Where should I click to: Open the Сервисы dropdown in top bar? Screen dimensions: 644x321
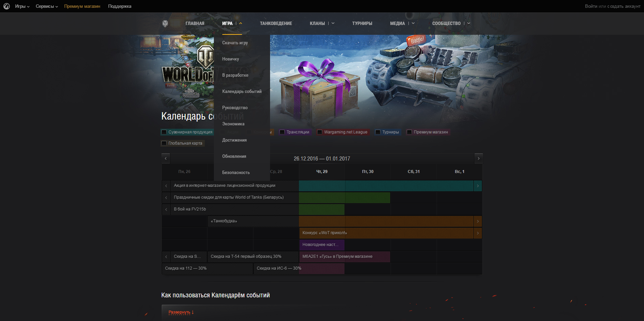pyautogui.click(x=47, y=6)
